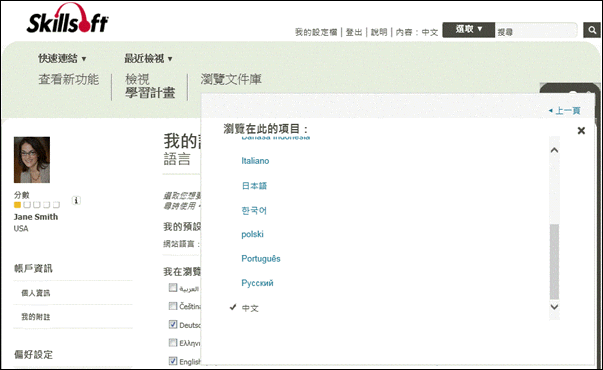Click the Jane Smith name text

tap(36, 217)
